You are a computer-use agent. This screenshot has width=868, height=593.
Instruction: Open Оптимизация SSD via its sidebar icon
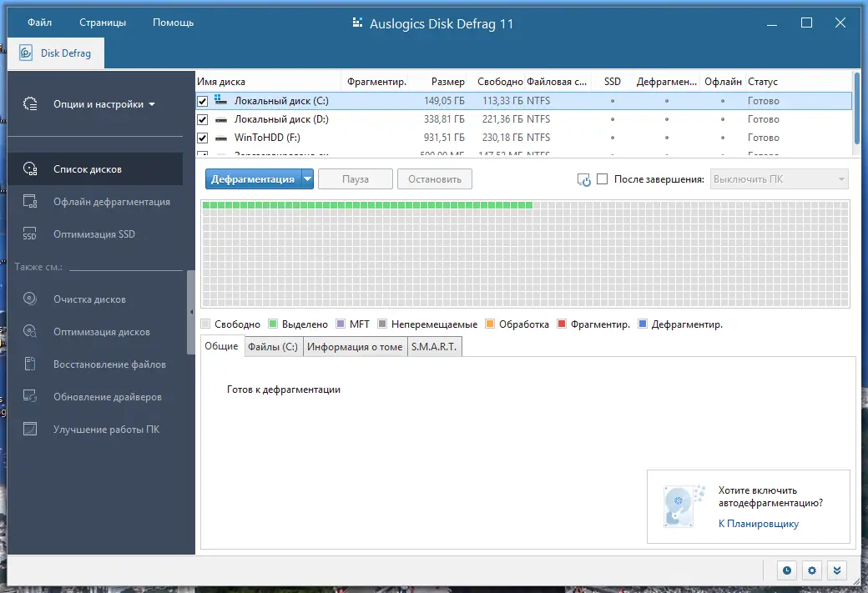pos(28,234)
